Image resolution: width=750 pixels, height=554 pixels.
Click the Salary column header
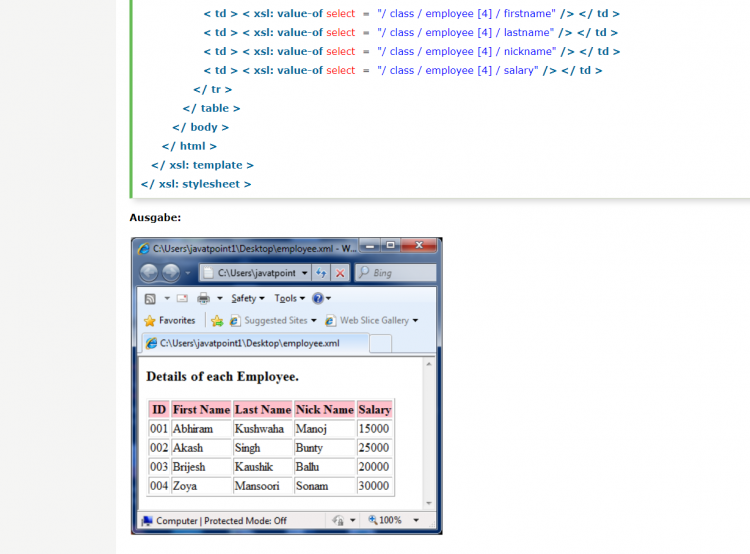[375, 410]
